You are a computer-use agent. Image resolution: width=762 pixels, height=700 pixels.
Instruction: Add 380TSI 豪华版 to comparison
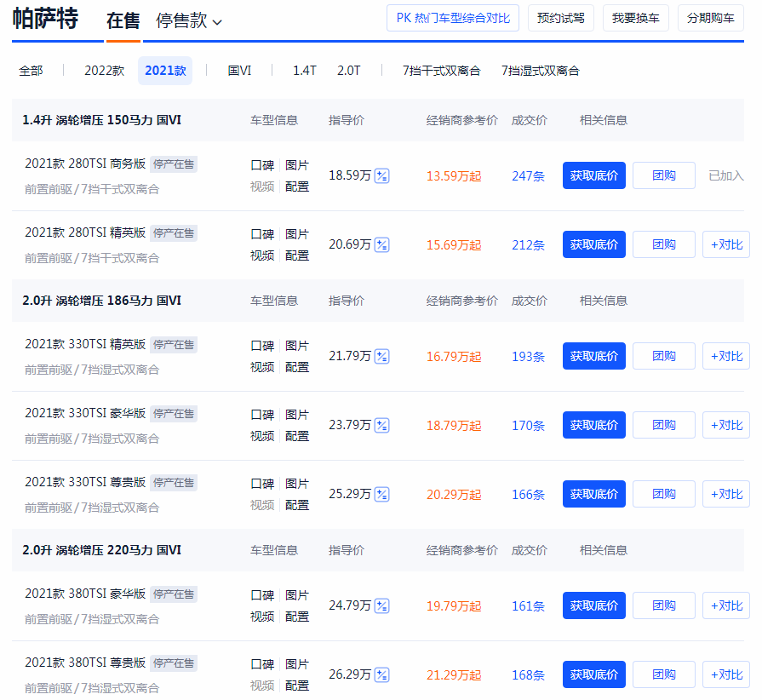(726, 606)
